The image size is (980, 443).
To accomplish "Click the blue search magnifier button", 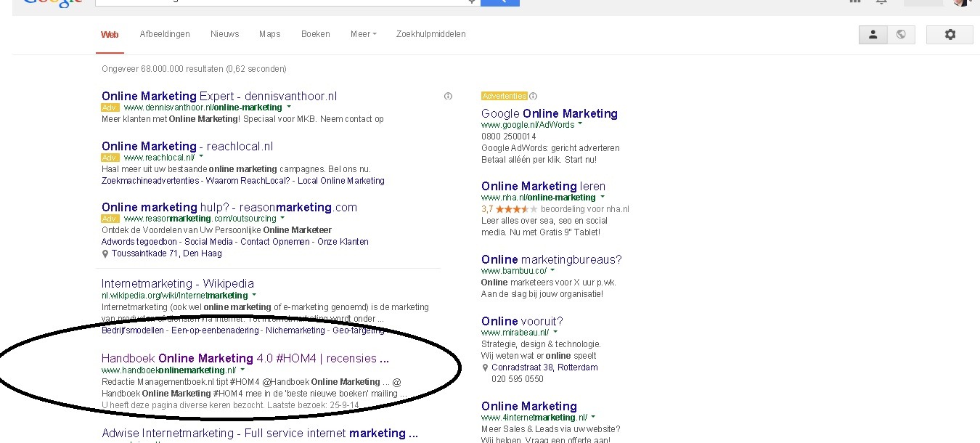I will 499,2.
